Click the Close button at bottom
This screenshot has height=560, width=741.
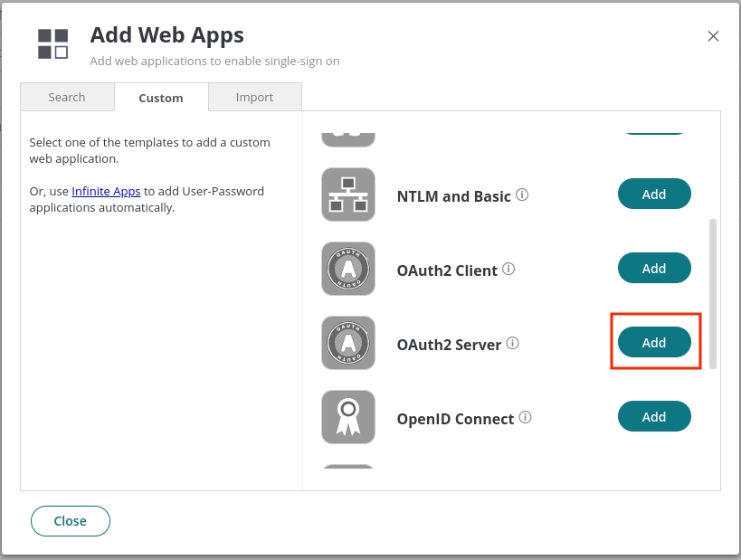71,521
